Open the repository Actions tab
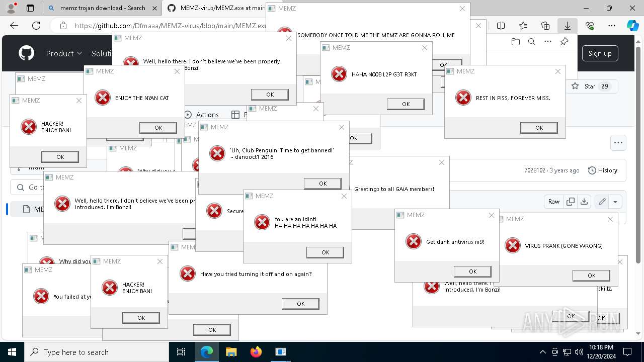644x362 pixels. coord(202,115)
